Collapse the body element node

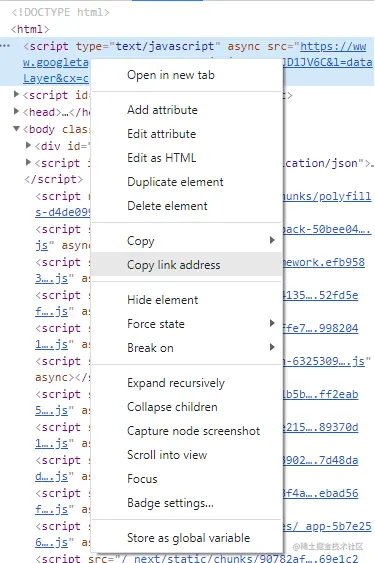coord(16,128)
